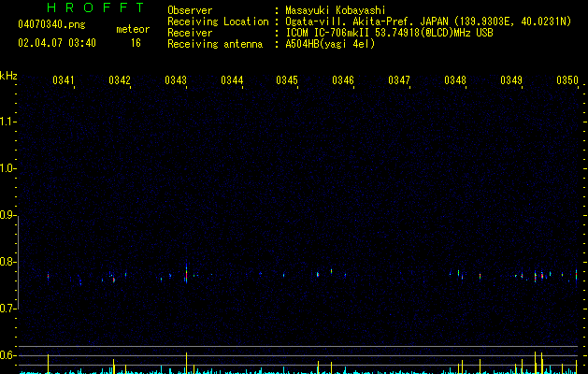The image size is (588, 374).
Task: Click the 0341 time marker
Action: (64, 79)
